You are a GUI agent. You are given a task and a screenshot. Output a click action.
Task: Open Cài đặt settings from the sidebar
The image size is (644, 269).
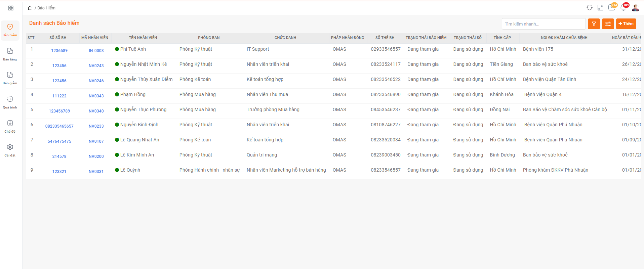coord(10,150)
